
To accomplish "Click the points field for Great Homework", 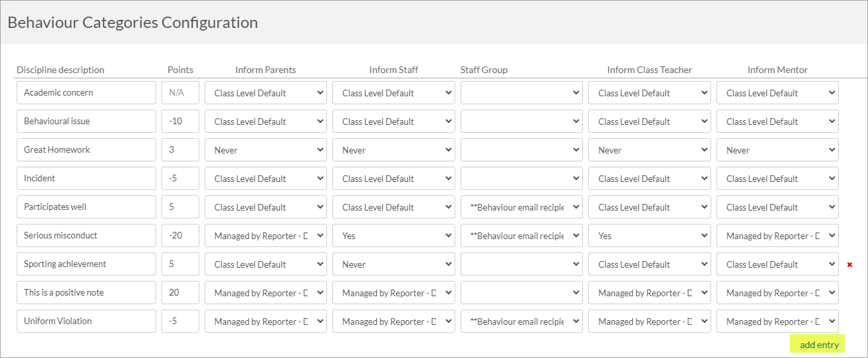I will pyautogui.click(x=180, y=150).
